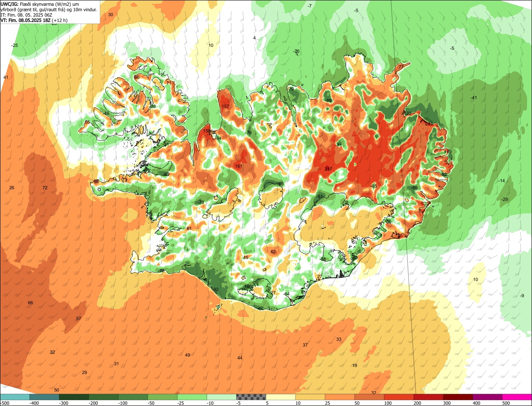Click the map value '243' in the east
Image resolution: width=532 pixels, height=406 pixels.
[429, 124]
